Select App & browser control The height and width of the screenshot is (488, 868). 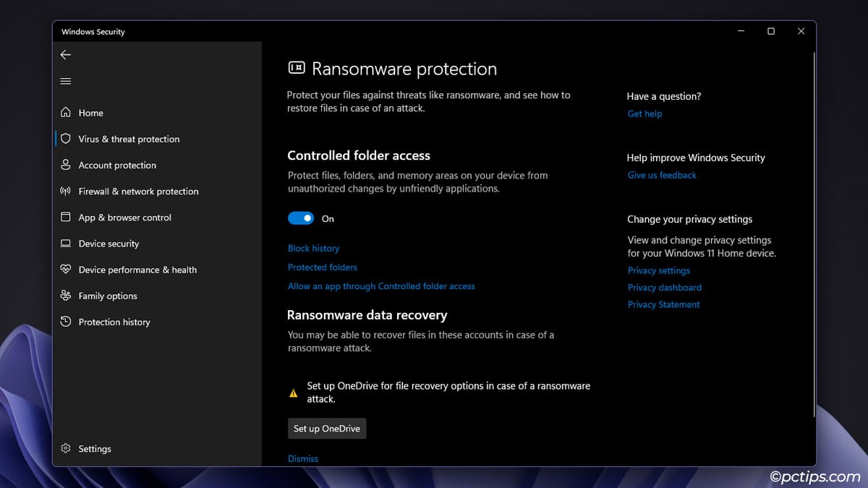pyautogui.click(x=124, y=217)
